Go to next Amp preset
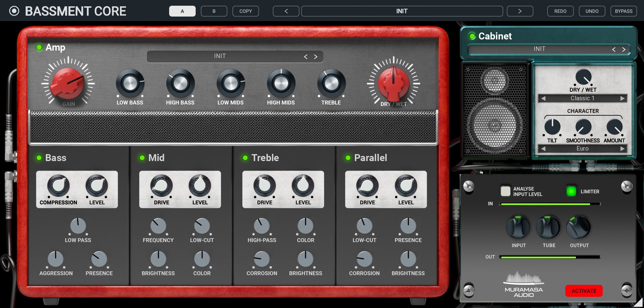 click(x=316, y=57)
